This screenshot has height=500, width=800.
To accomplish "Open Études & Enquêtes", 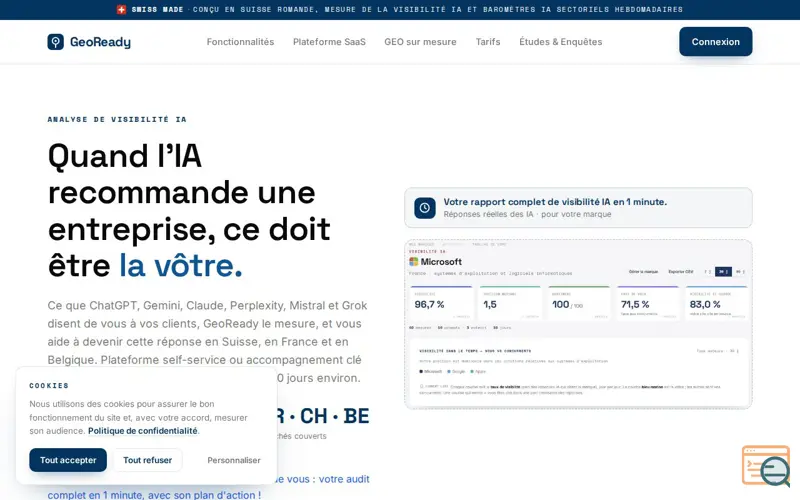I will 561,42.
